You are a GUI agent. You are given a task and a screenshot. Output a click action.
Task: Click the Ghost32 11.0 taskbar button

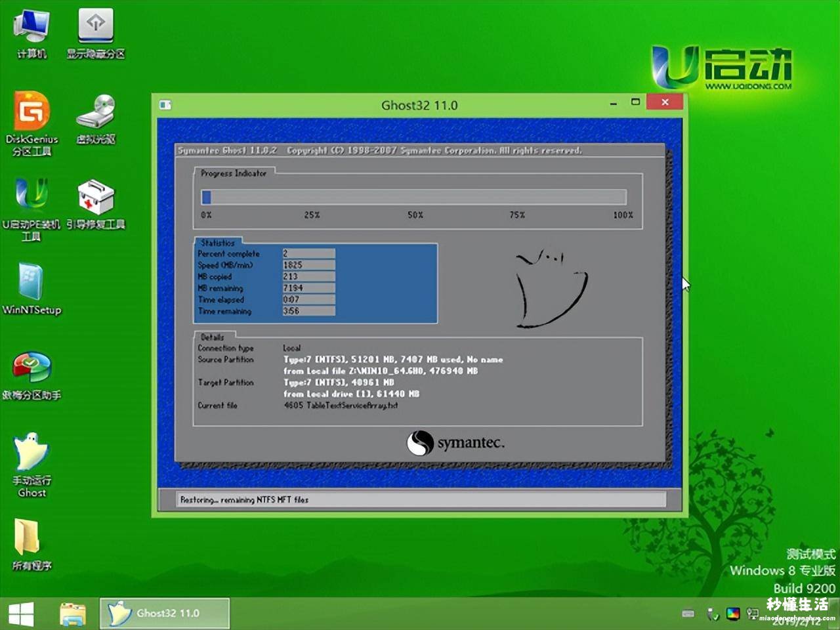point(164,614)
